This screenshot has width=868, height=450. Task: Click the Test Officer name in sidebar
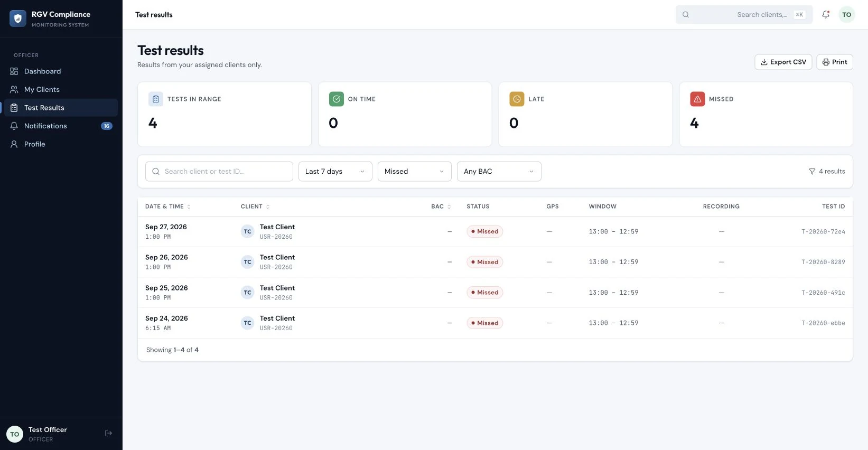48,430
